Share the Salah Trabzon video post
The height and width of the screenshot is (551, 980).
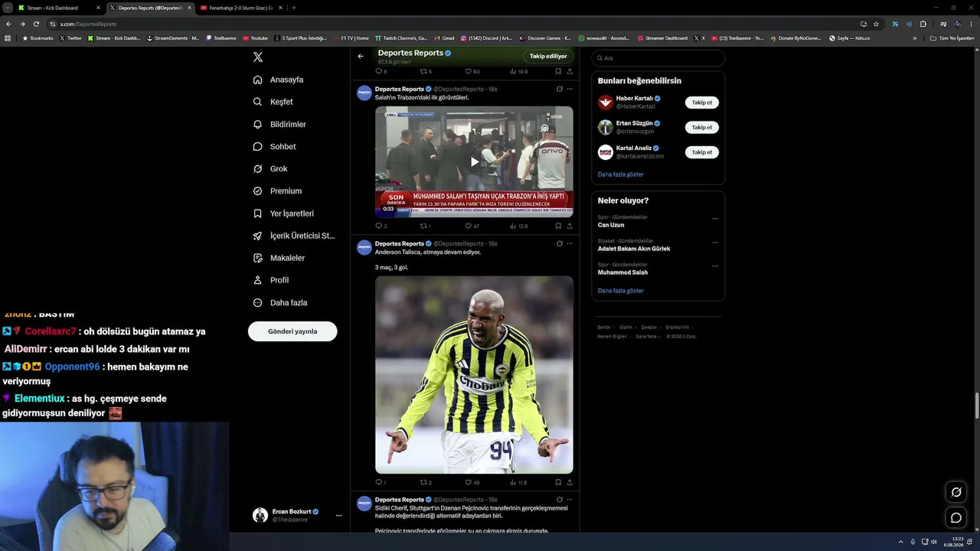(x=570, y=226)
